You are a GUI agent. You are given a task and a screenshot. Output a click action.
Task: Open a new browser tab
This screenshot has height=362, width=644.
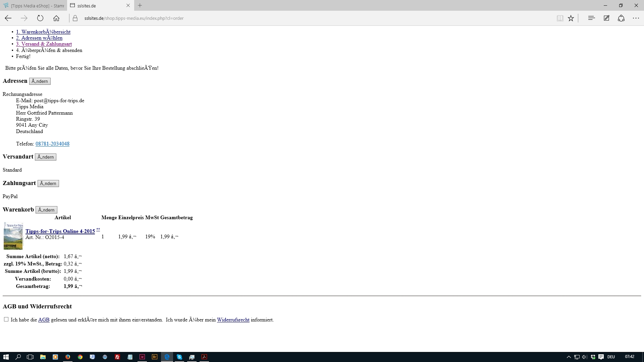click(140, 5)
